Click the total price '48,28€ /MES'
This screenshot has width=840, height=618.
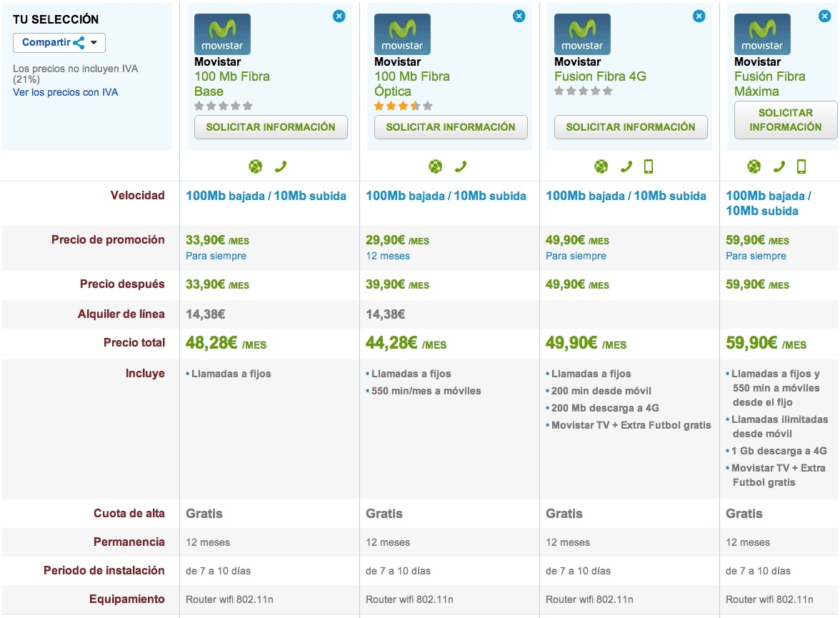[x=226, y=343]
